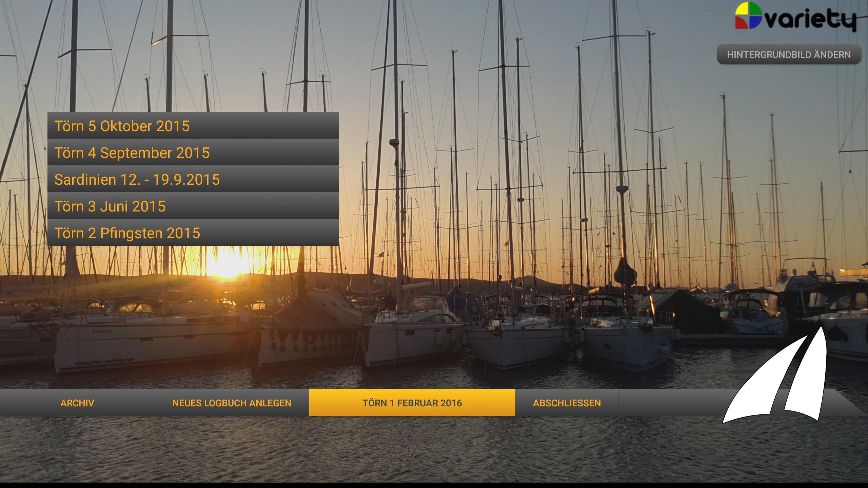Click the yellow quadrant of variety logo

[743, 8]
